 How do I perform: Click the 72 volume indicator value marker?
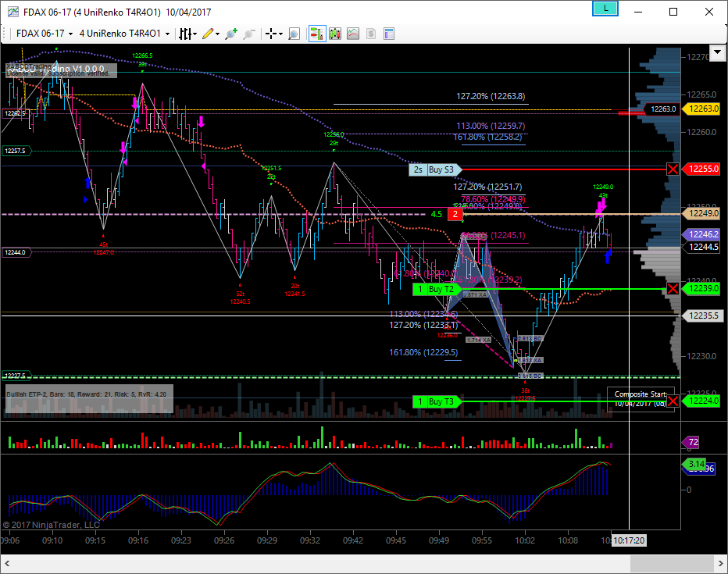click(x=691, y=442)
